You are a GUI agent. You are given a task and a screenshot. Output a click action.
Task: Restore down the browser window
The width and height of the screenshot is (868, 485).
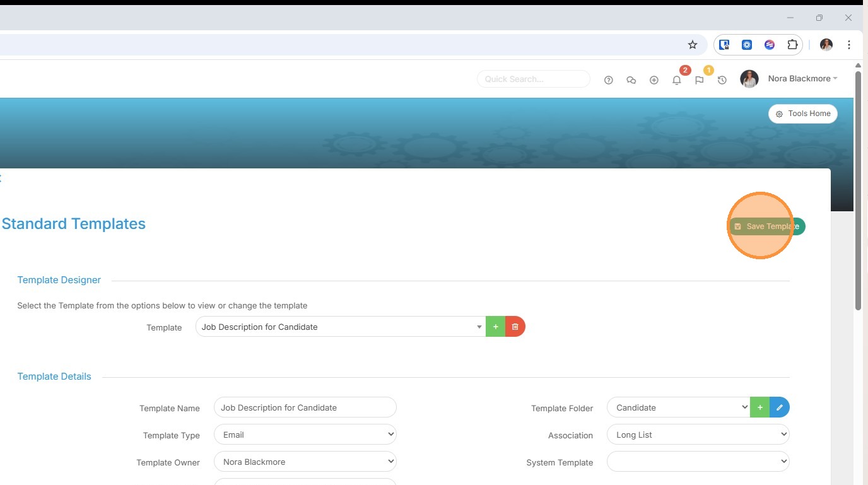click(819, 18)
